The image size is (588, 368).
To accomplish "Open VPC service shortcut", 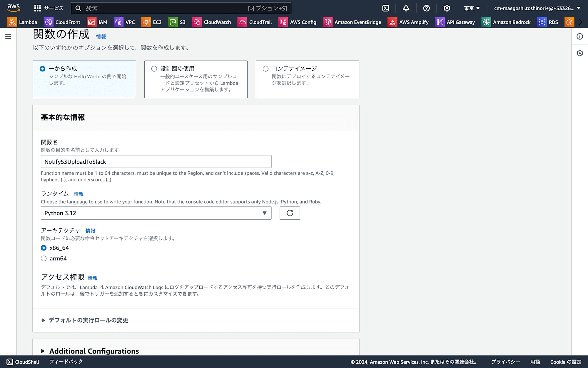I will [124, 22].
